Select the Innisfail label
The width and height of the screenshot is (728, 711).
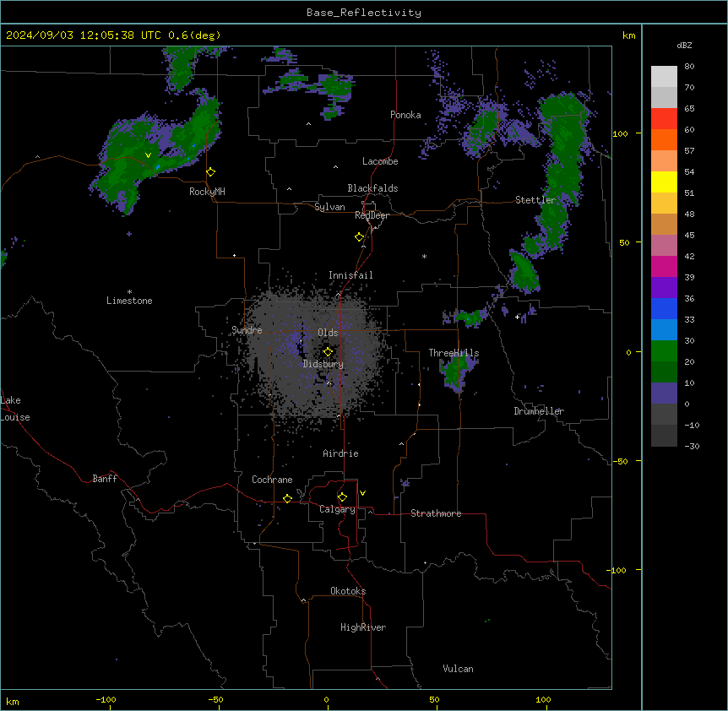pyautogui.click(x=350, y=275)
